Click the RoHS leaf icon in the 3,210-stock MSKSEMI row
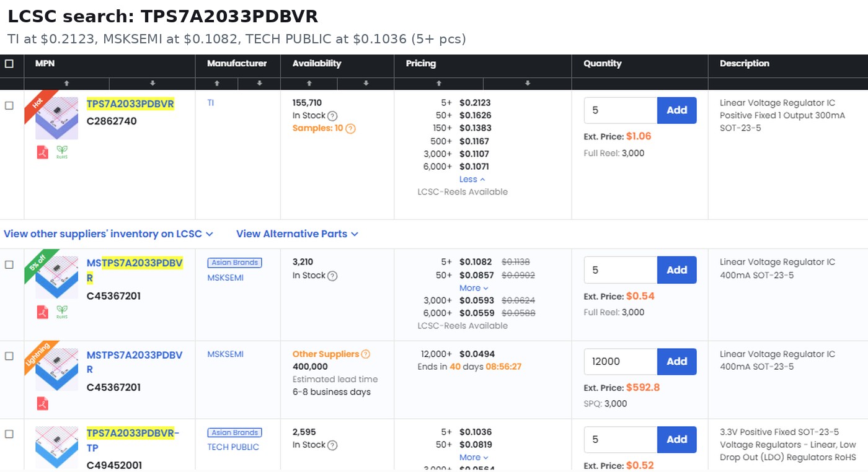Screen dimensions: 868x472 62,312
